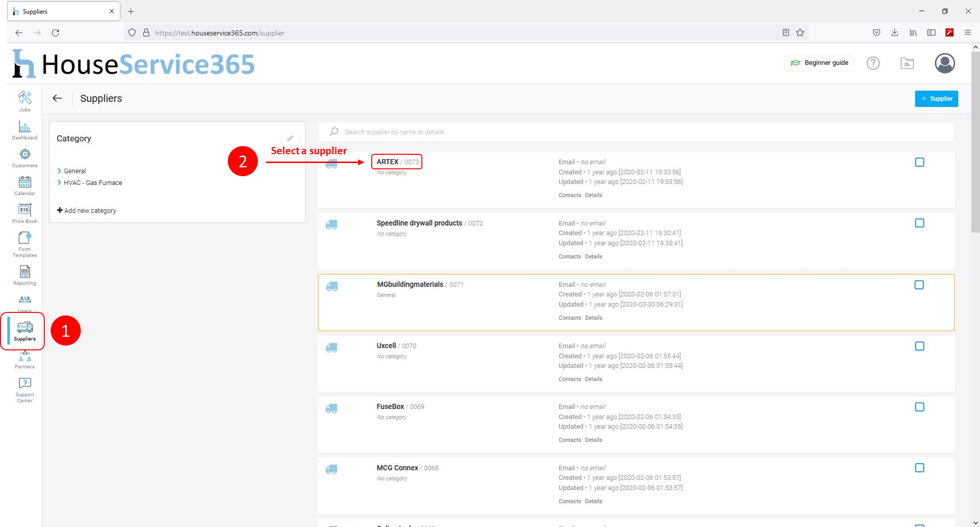This screenshot has width=980, height=527.
Task: Open Price Book in sidebar
Action: [x=24, y=214]
